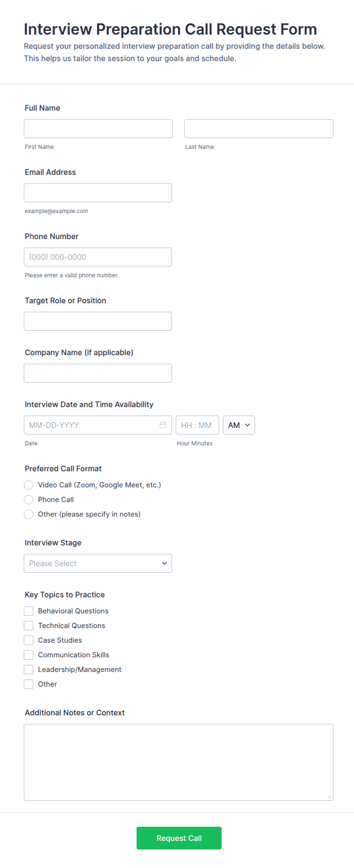The height and width of the screenshot is (868, 354).
Task: Click the Additional Notes resize handle
Action: [329, 796]
